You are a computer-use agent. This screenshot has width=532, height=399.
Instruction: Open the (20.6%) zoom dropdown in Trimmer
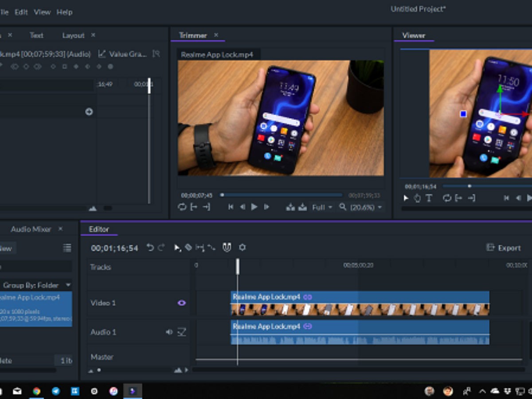click(366, 207)
